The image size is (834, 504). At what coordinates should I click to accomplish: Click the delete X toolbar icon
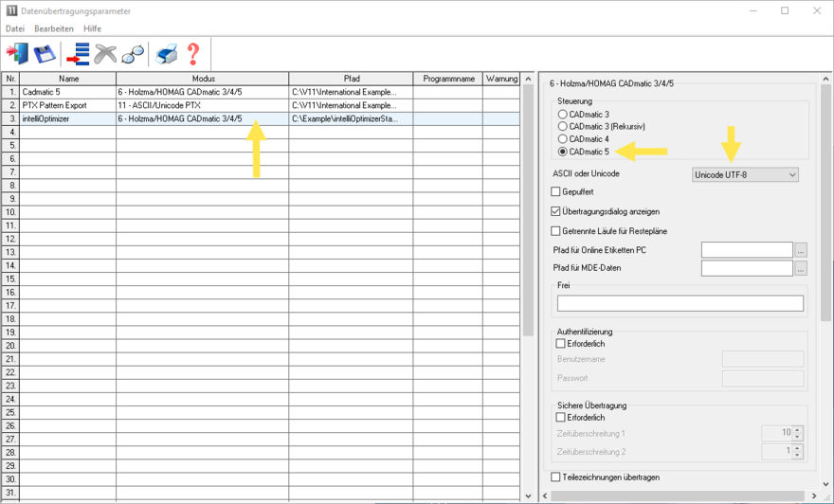pos(105,54)
